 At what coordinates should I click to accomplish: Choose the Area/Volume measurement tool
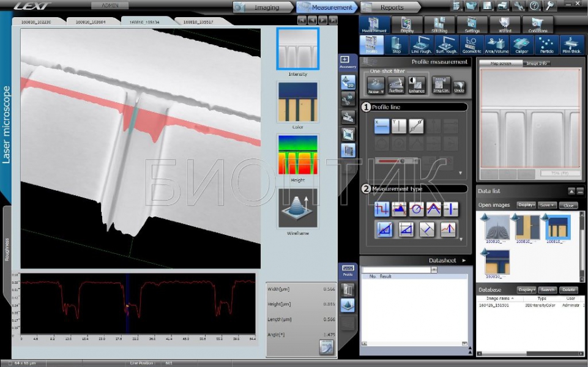pos(496,45)
